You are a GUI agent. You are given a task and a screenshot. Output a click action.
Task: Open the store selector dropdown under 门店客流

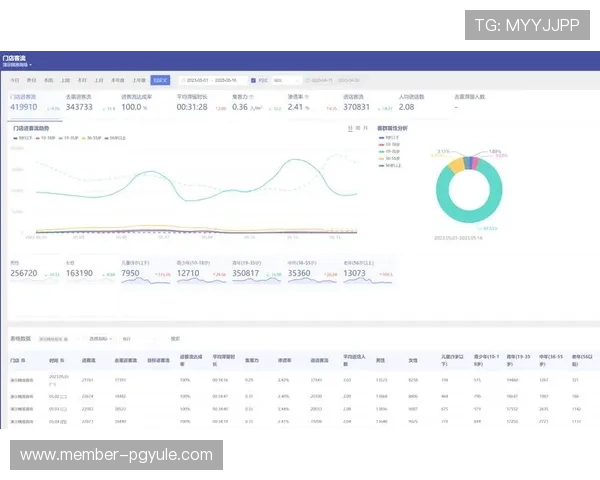click(x=21, y=65)
